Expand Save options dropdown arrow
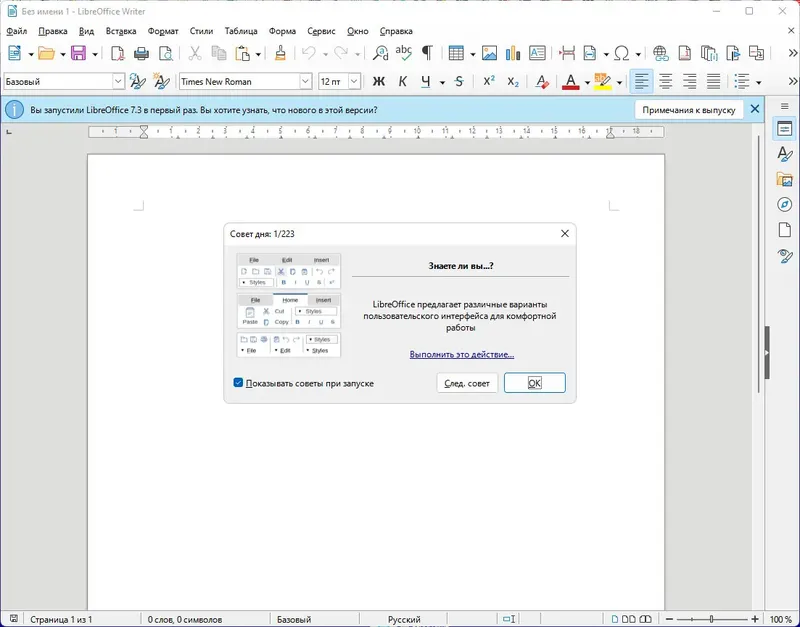This screenshot has width=800, height=627. [x=94, y=54]
